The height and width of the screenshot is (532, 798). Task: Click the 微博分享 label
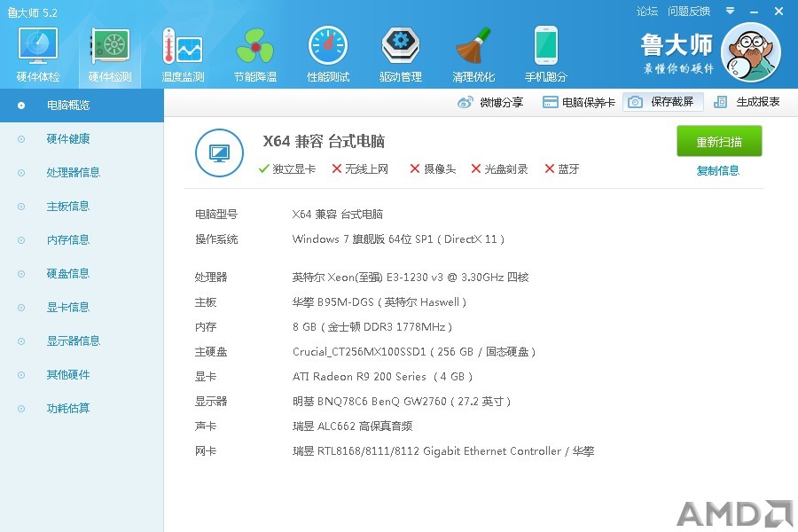[x=501, y=102]
